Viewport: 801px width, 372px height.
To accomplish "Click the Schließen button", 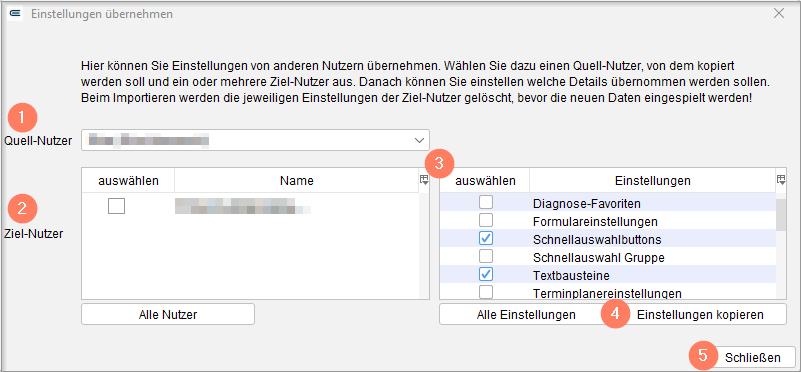I will tap(752, 357).
